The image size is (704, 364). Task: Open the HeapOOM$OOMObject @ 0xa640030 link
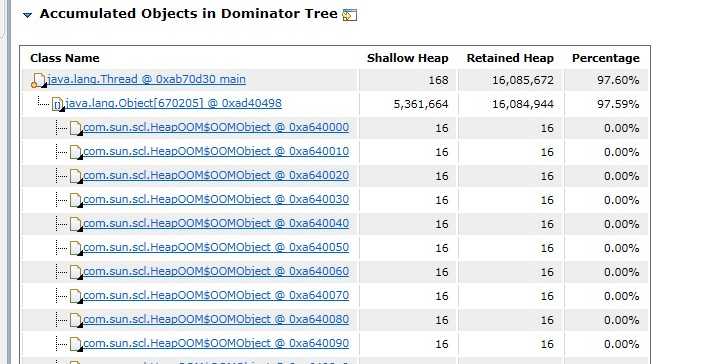(x=216, y=199)
